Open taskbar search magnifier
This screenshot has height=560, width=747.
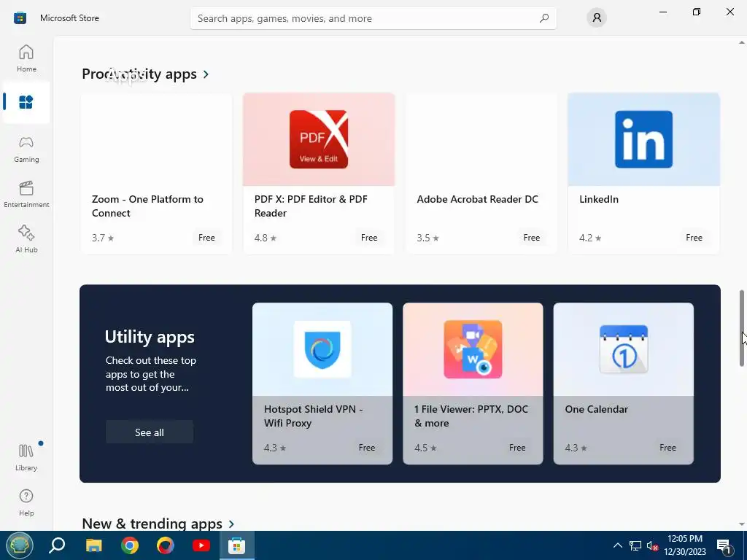tap(57, 545)
